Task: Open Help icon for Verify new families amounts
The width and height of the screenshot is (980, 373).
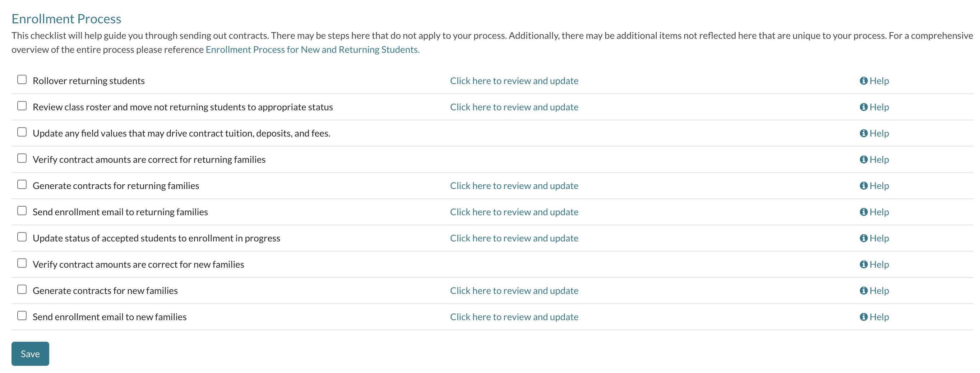Action: [863, 264]
